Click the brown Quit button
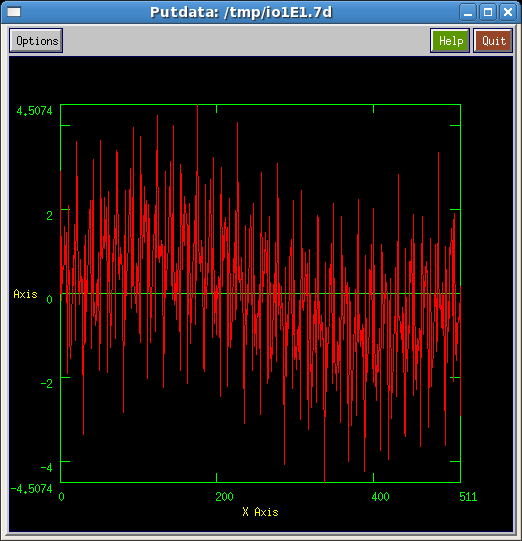The image size is (522, 541). [493, 41]
